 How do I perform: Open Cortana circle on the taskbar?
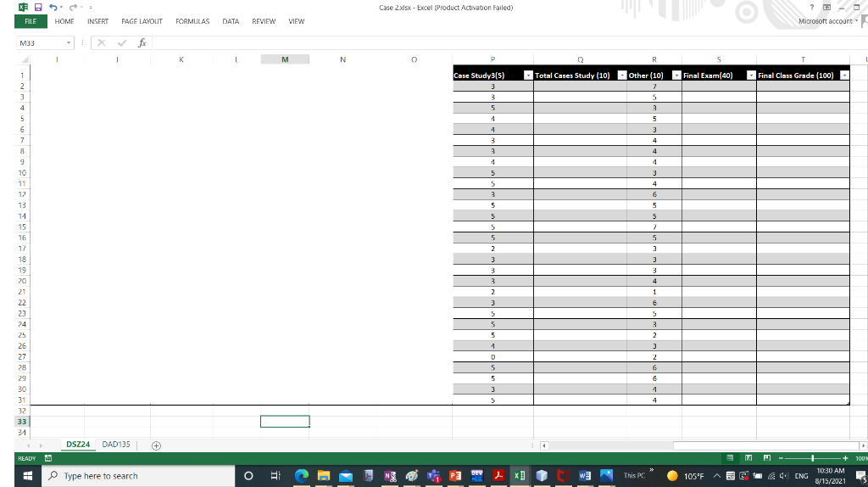coord(248,475)
